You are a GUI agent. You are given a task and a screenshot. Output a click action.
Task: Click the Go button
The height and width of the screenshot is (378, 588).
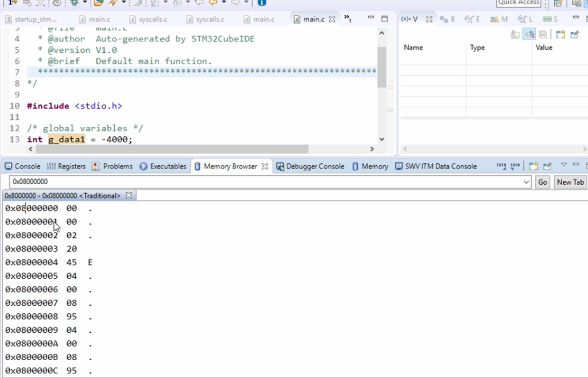point(542,182)
